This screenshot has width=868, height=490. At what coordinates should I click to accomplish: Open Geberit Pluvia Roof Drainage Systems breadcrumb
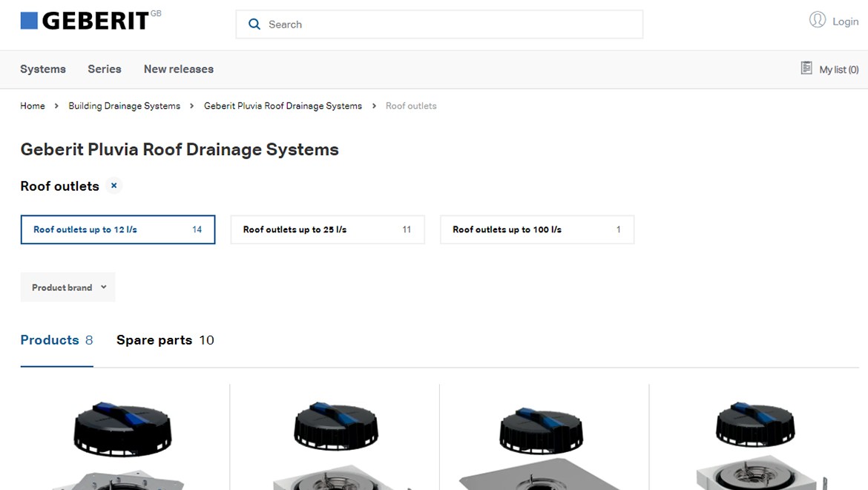(283, 105)
